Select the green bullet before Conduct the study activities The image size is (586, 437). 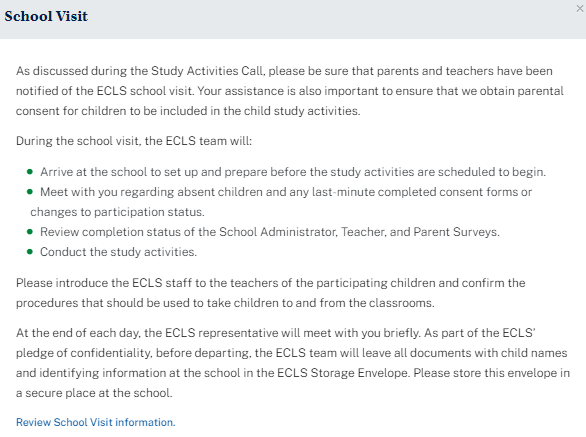pyautogui.click(x=30, y=252)
